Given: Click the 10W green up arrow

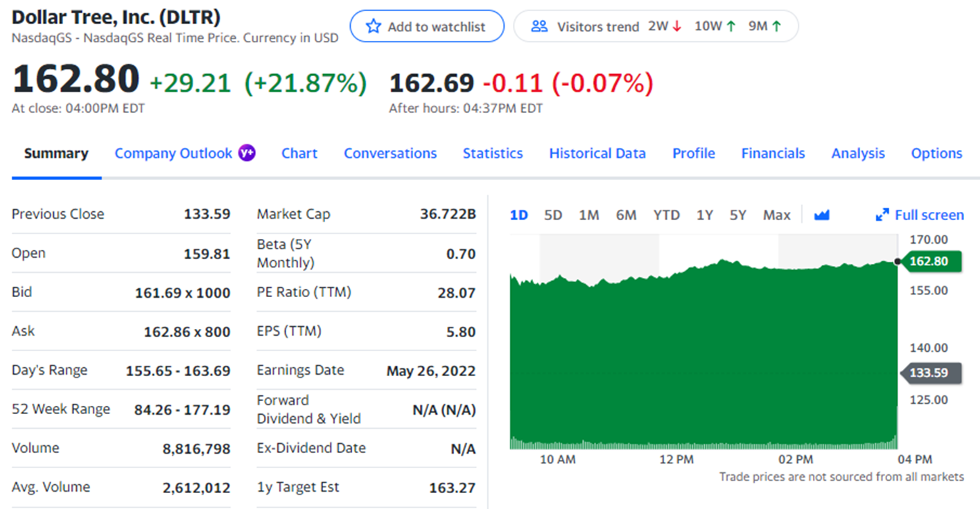Looking at the screenshot, I should point(730,26).
